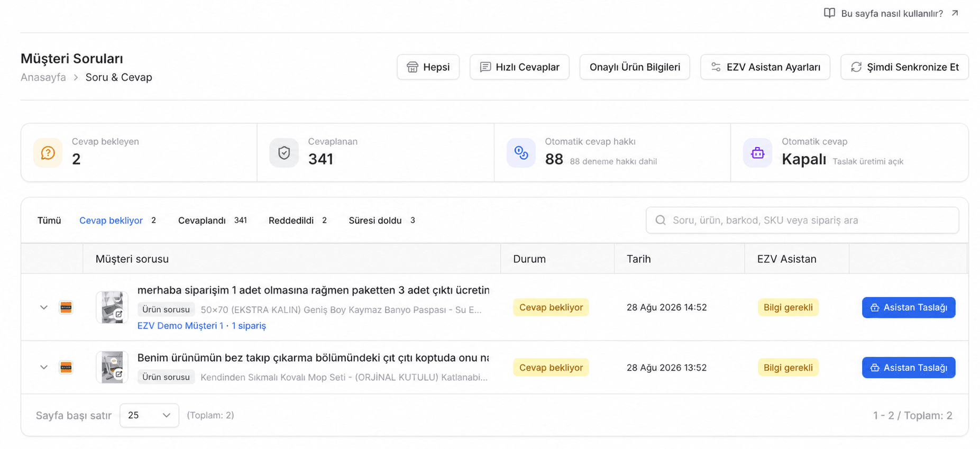Expand the Benim ürünümün question row

click(x=44, y=367)
